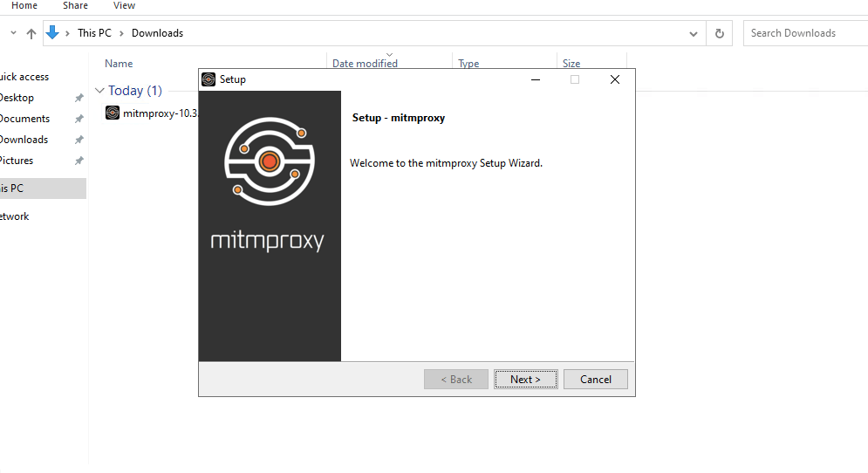Open Documents in navigation pane

point(24,119)
